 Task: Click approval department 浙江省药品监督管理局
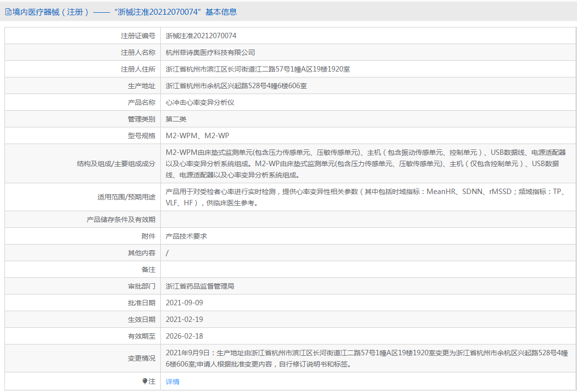(x=200, y=286)
